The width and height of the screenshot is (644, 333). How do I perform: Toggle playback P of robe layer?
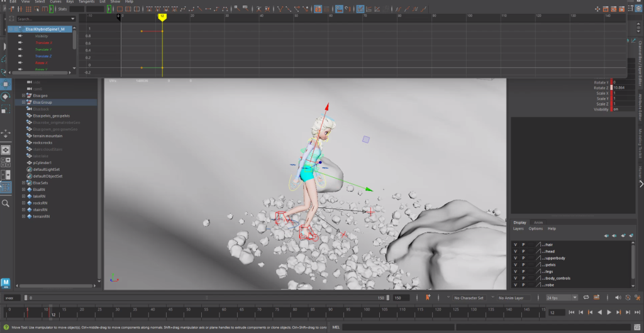pyautogui.click(x=523, y=285)
